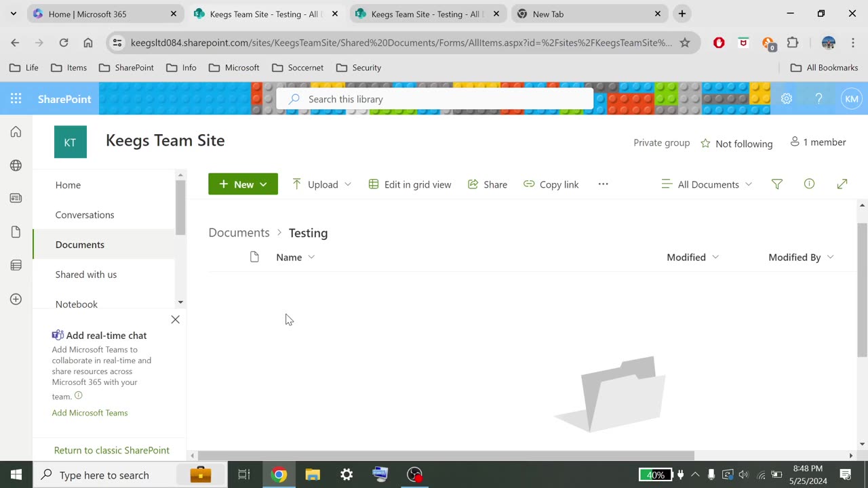Open Notebook in the site navigation
Viewport: 868px width, 488px height.
coord(77,304)
